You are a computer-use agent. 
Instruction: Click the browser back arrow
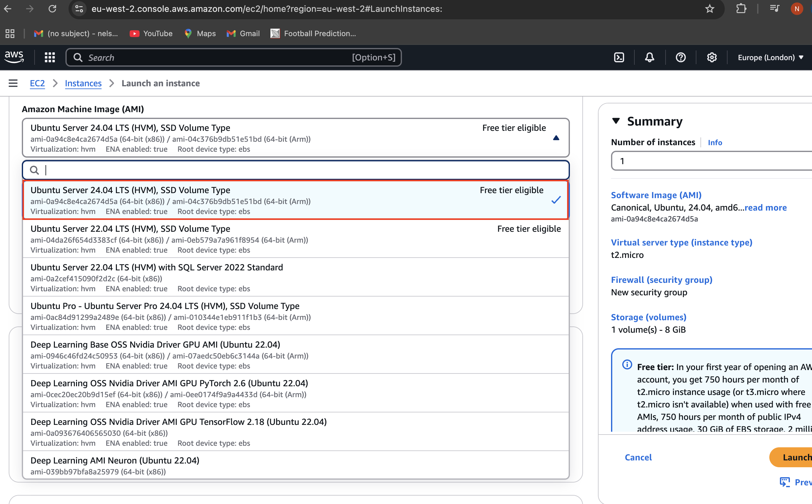8,9
